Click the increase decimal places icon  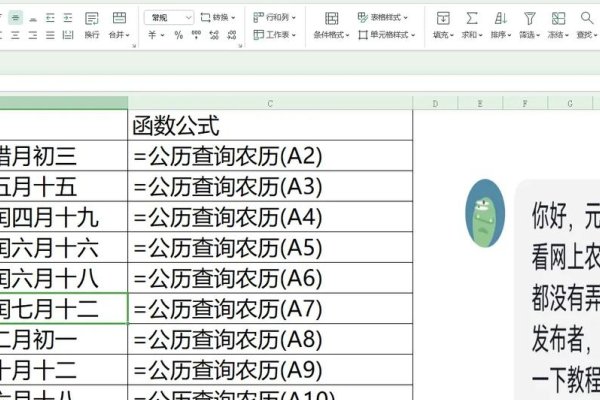coord(214,35)
